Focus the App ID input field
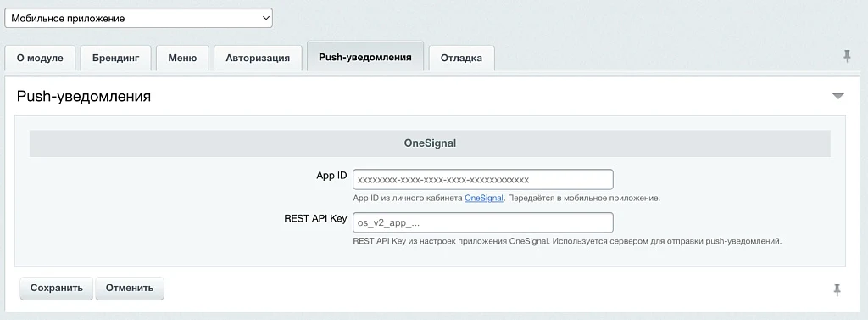The height and width of the screenshot is (320, 868). [482, 180]
